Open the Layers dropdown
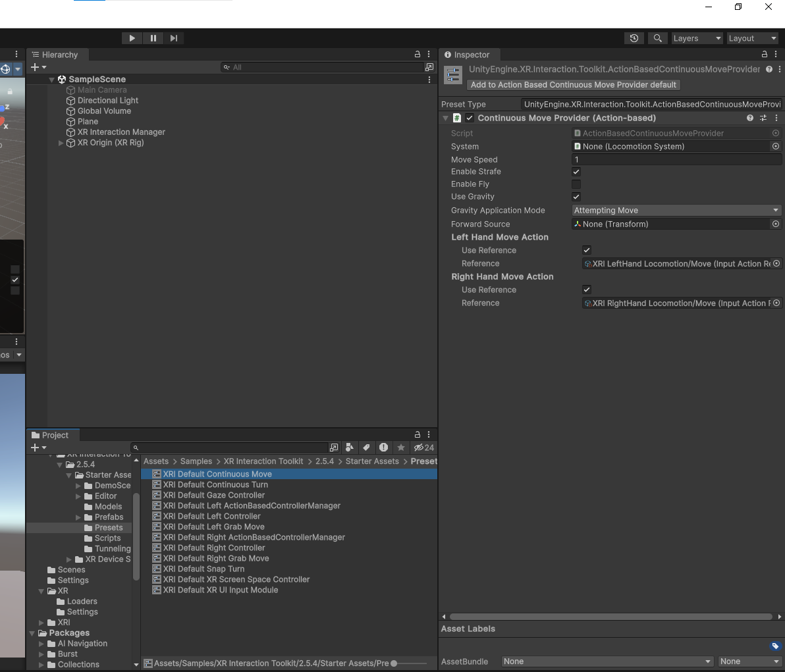The width and height of the screenshot is (785, 672). pos(696,38)
